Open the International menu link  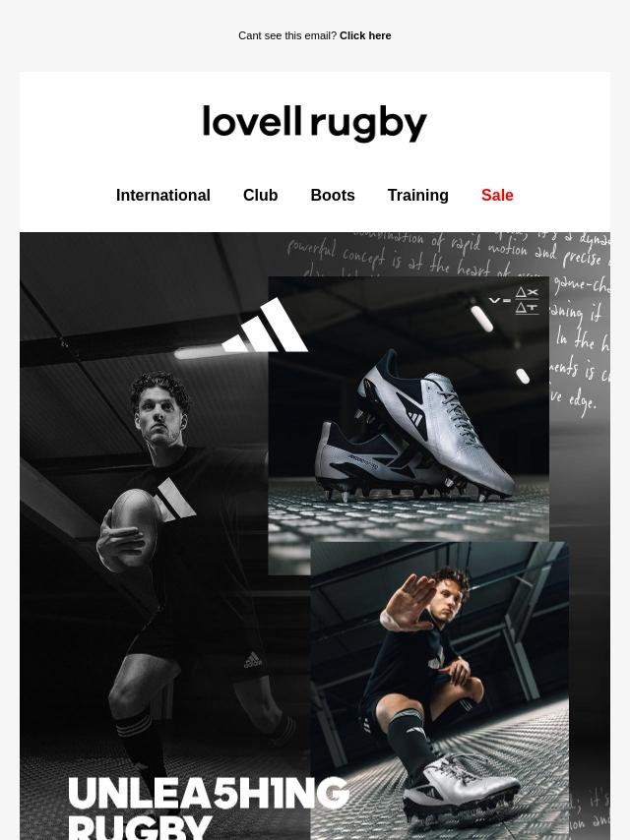coord(163,195)
